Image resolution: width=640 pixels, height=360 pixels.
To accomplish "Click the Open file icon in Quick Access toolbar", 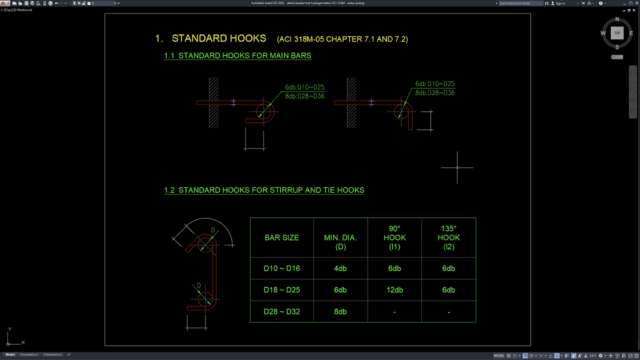I will [20, 3].
